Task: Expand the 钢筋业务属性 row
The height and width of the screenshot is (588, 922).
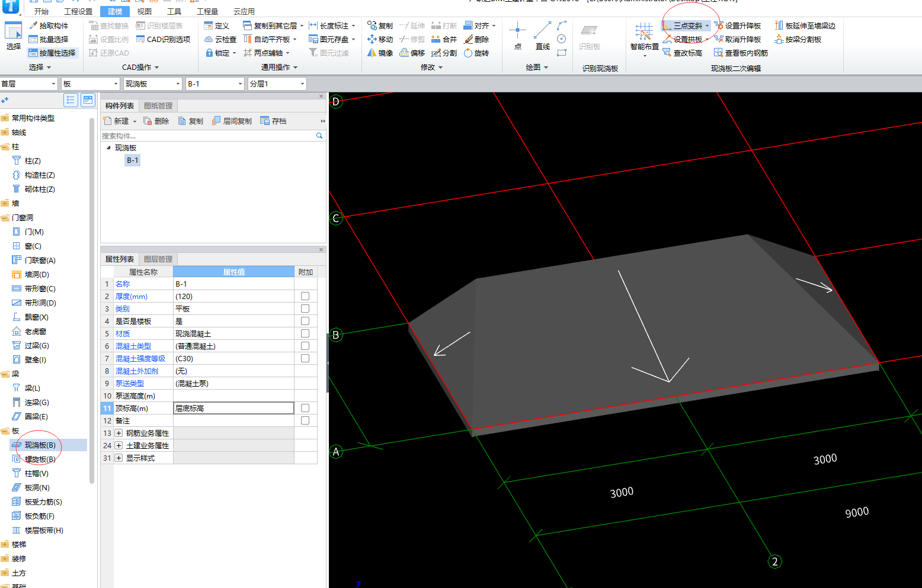Action: (x=119, y=433)
